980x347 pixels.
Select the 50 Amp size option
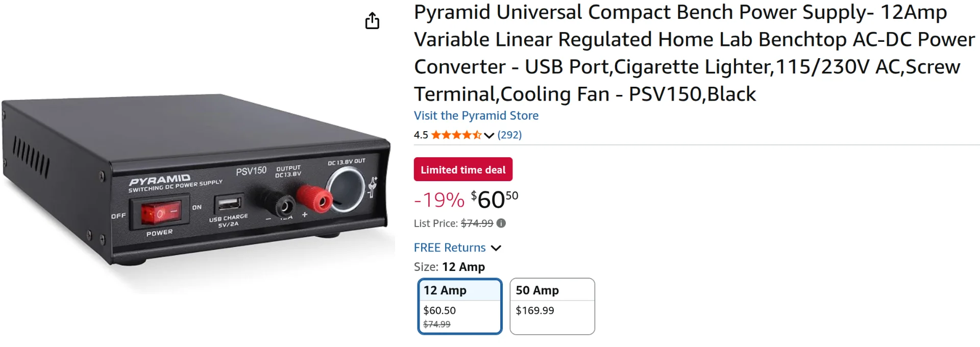point(552,306)
